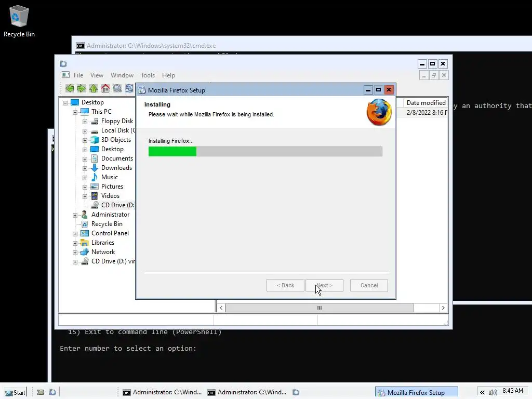Click the horizontal scrollbar thumb in file list
Viewport: 532px width, 399px height.
click(x=320, y=308)
